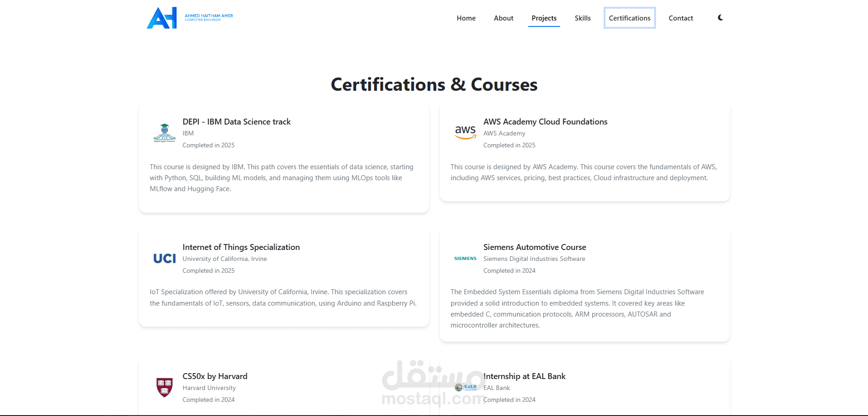Click 'AHMED HAITHAM AMER' name text
This screenshot has height=416, width=868.
click(209, 16)
